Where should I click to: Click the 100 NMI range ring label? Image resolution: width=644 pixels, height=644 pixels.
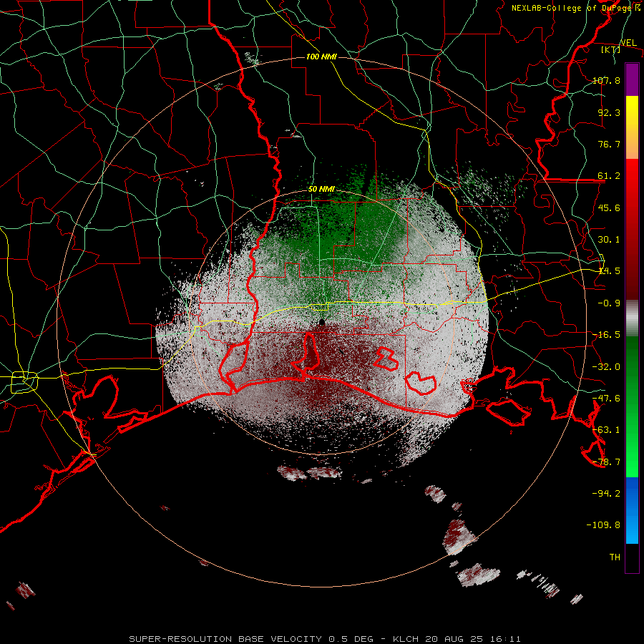click(321, 57)
